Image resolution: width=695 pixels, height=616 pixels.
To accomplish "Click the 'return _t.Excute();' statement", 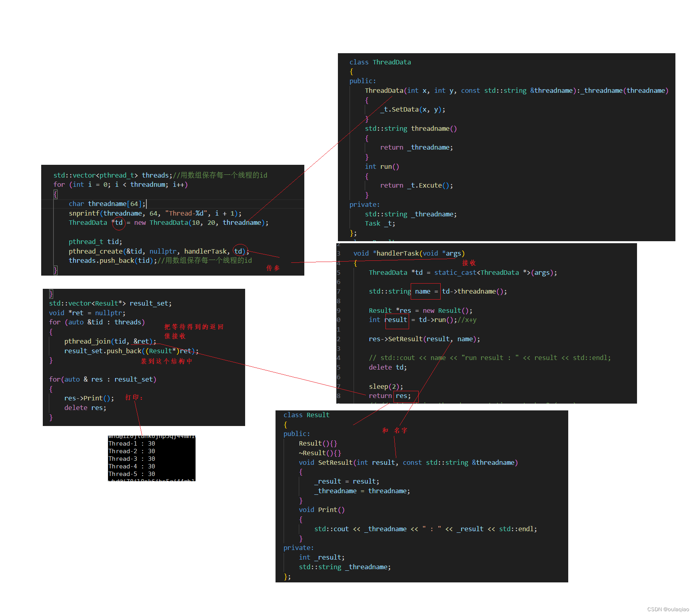I will 416,185.
